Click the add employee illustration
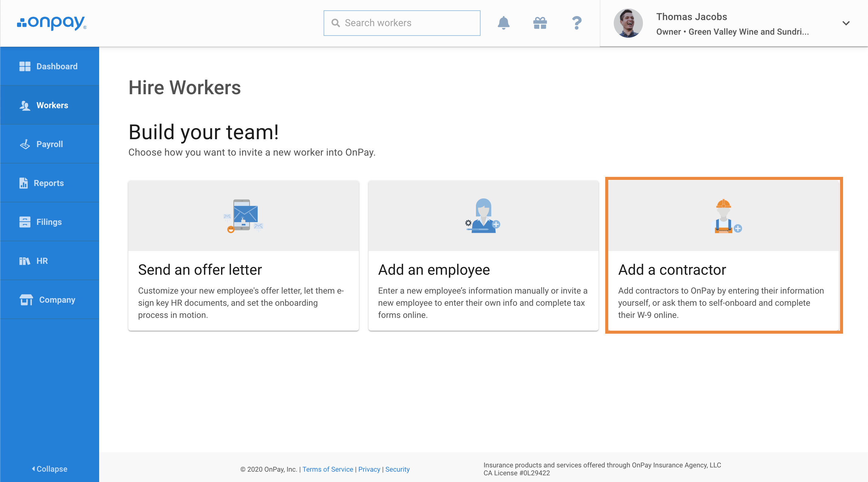This screenshot has height=482, width=868. (x=483, y=216)
